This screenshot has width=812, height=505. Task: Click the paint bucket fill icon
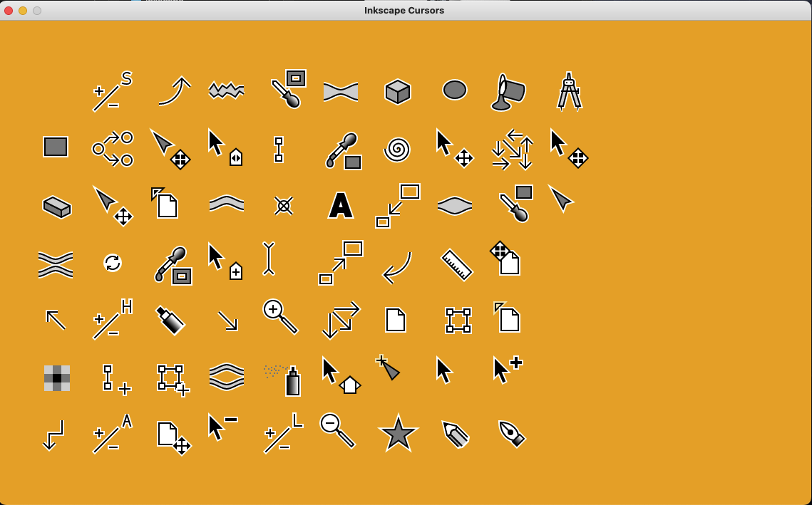(x=508, y=93)
